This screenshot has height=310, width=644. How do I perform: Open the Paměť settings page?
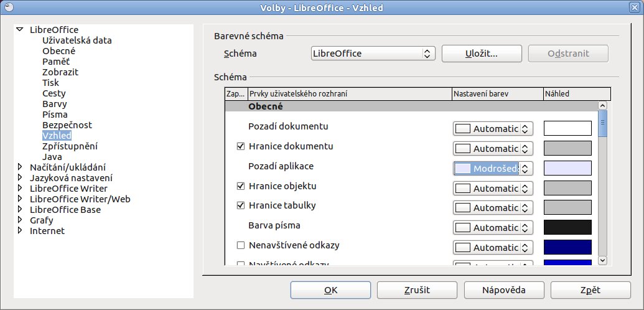point(56,62)
